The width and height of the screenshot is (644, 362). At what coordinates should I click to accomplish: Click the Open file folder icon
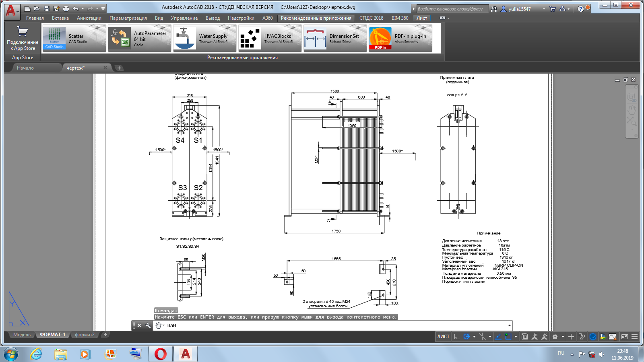click(37, 8)
